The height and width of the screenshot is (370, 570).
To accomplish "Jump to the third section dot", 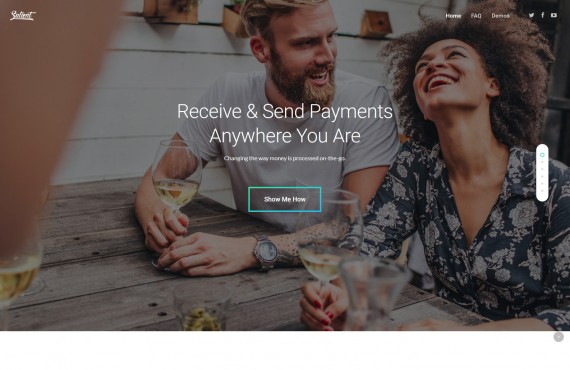I will (x=542, y=169).
